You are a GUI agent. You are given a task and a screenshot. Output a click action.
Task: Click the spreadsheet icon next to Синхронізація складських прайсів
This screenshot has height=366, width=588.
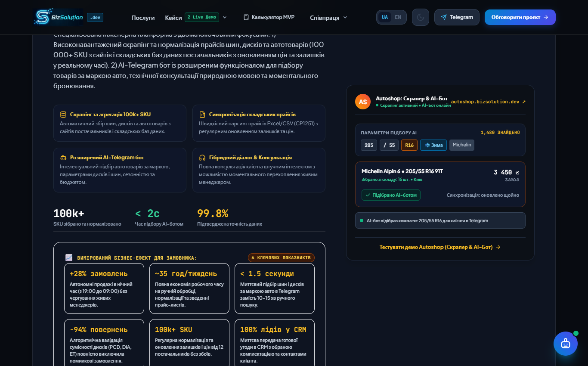[x=202, y=115]
